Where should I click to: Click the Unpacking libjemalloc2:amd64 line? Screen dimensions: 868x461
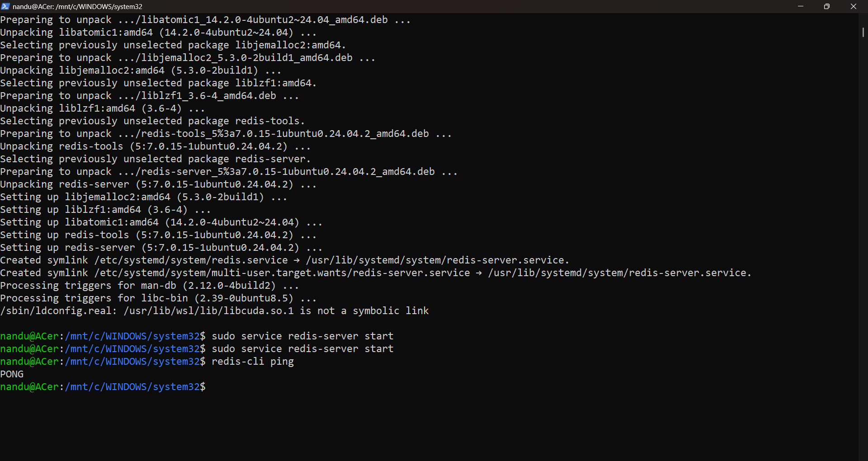[141, 71]
